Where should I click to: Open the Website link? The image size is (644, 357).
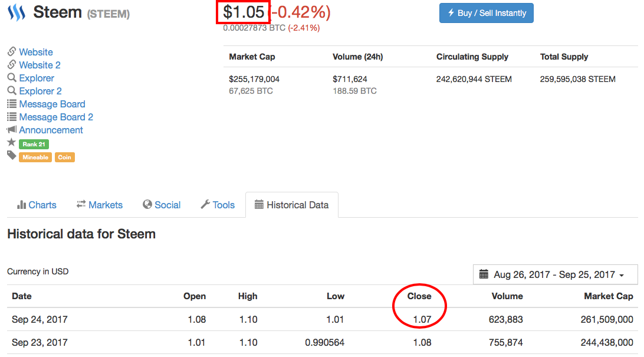click(x=36, y=52)
